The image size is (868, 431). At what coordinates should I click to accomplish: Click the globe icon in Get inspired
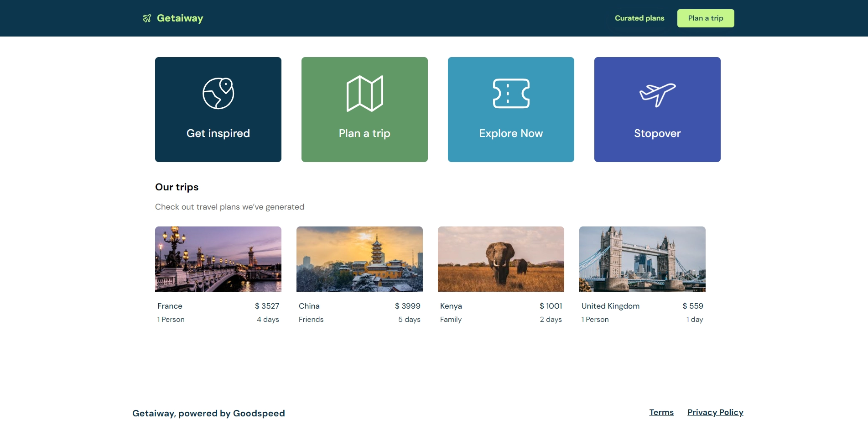click(218, 93)
